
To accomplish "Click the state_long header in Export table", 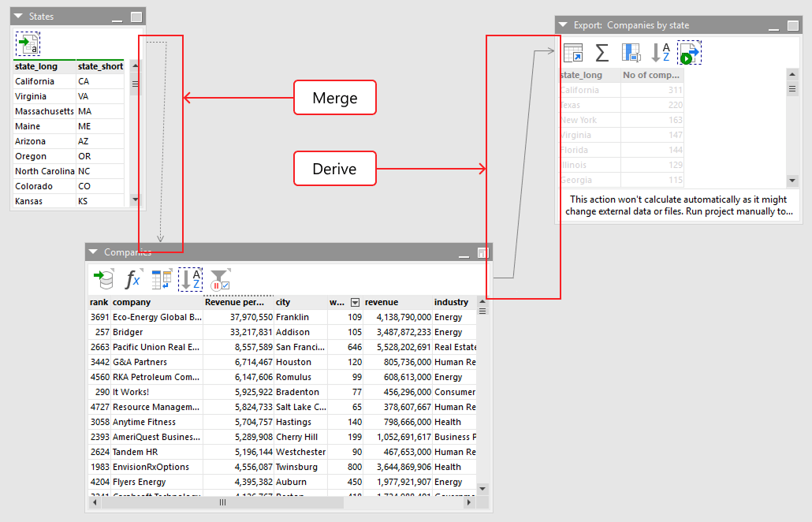I will click(x=590, y=75).
